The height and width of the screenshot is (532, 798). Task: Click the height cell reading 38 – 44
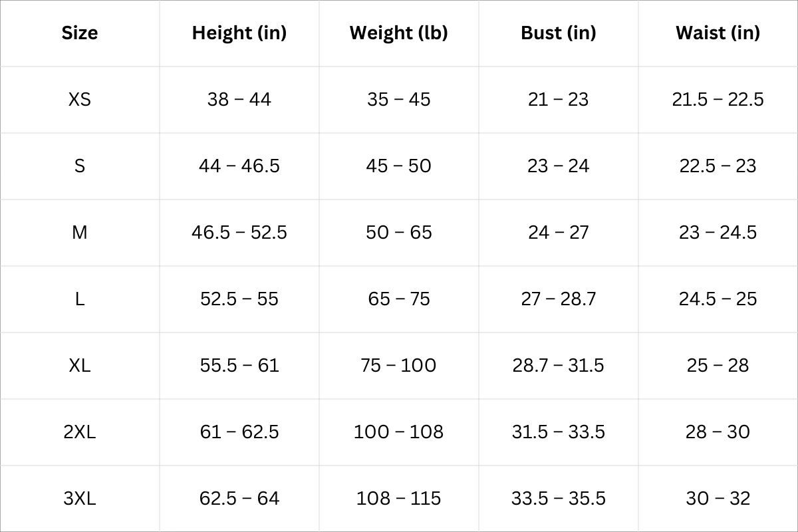click(239, 100)
